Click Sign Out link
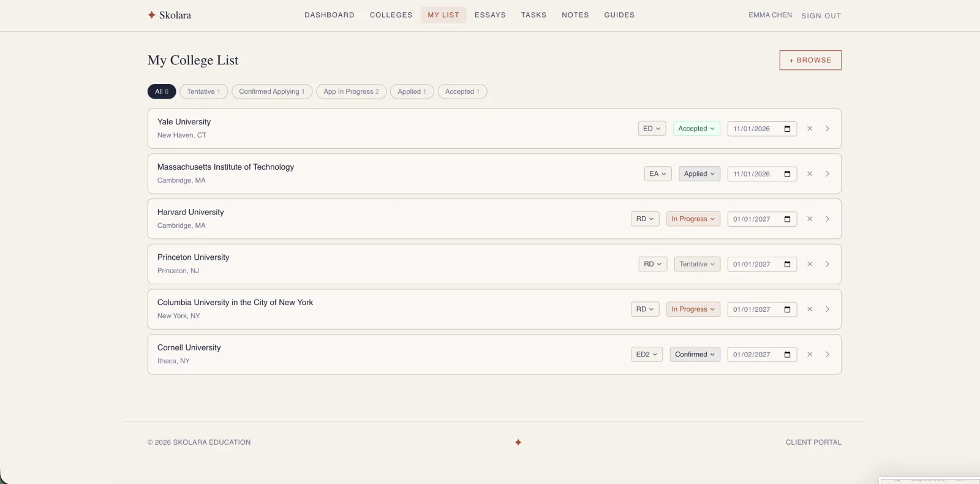The image size is (980, 484). (x=821, y=16)
